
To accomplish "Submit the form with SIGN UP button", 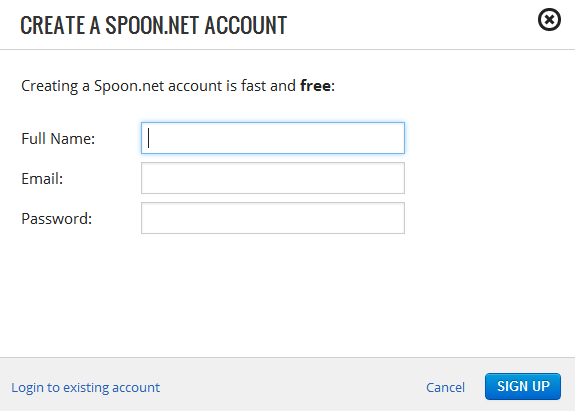I will [523, 386].
